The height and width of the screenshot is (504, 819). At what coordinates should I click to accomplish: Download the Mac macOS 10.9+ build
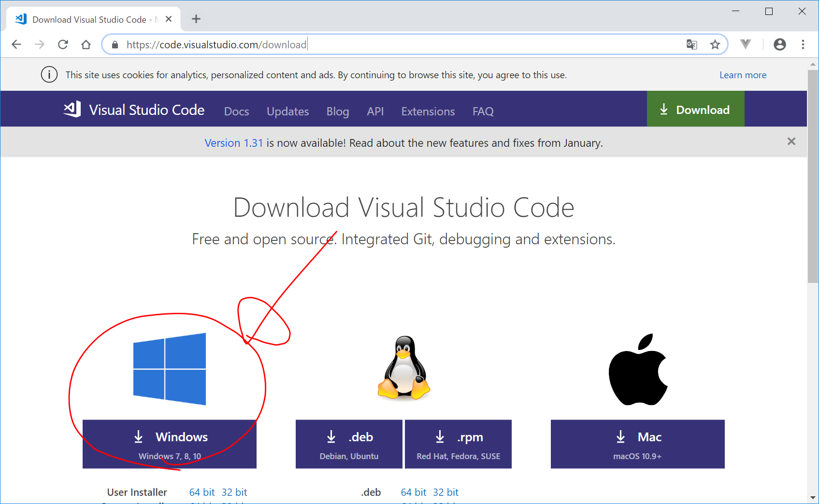(637, 444)
